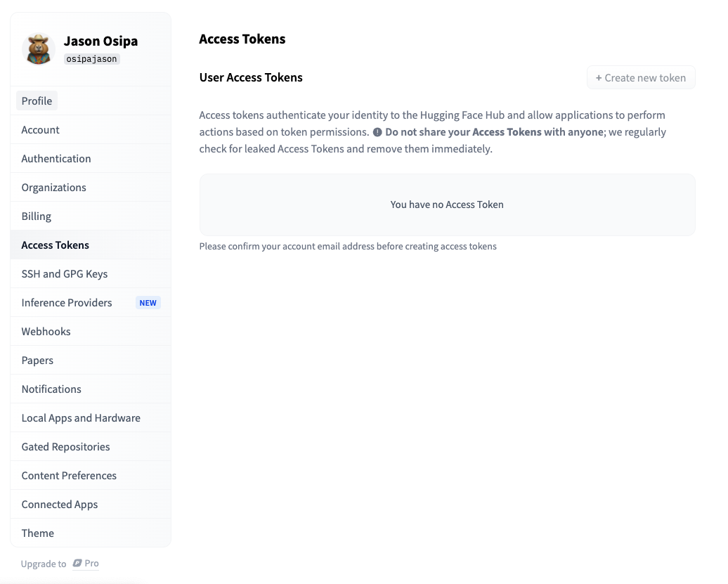
Task: Open the Billing section
Action: tap(91, 216)
